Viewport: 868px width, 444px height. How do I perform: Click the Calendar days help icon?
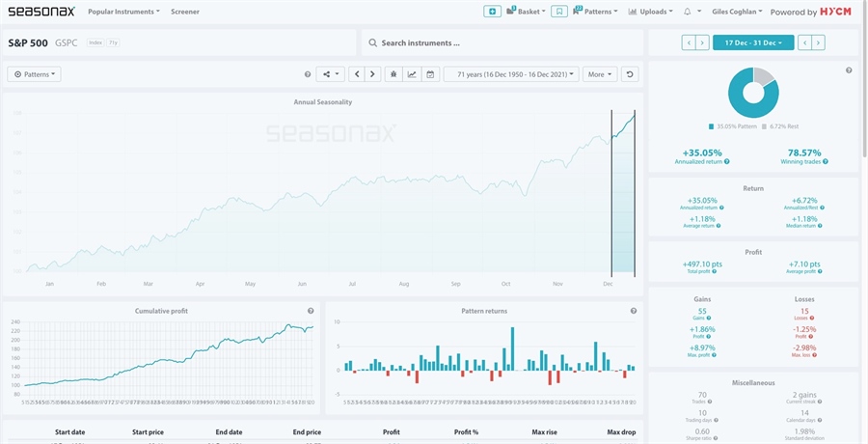pyautogui.click(x=822, y=420)
